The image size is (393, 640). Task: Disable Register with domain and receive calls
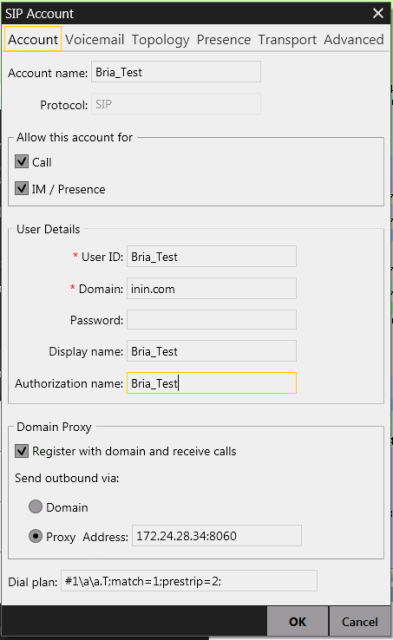point(22,451)
